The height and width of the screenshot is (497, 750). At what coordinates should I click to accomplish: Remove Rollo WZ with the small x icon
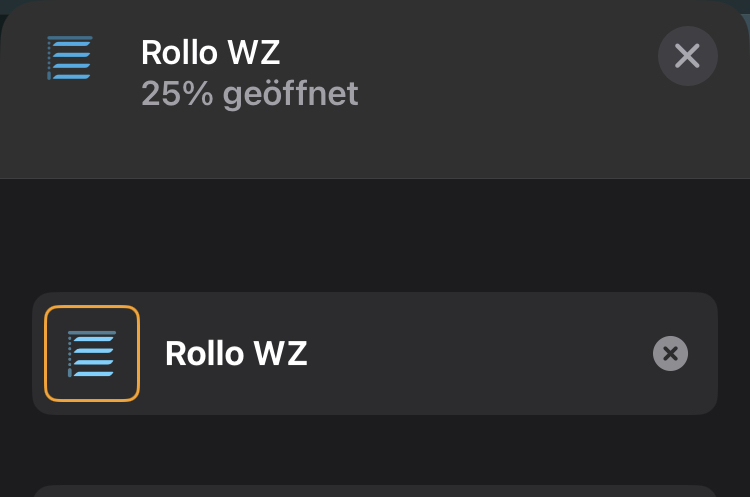670,353
